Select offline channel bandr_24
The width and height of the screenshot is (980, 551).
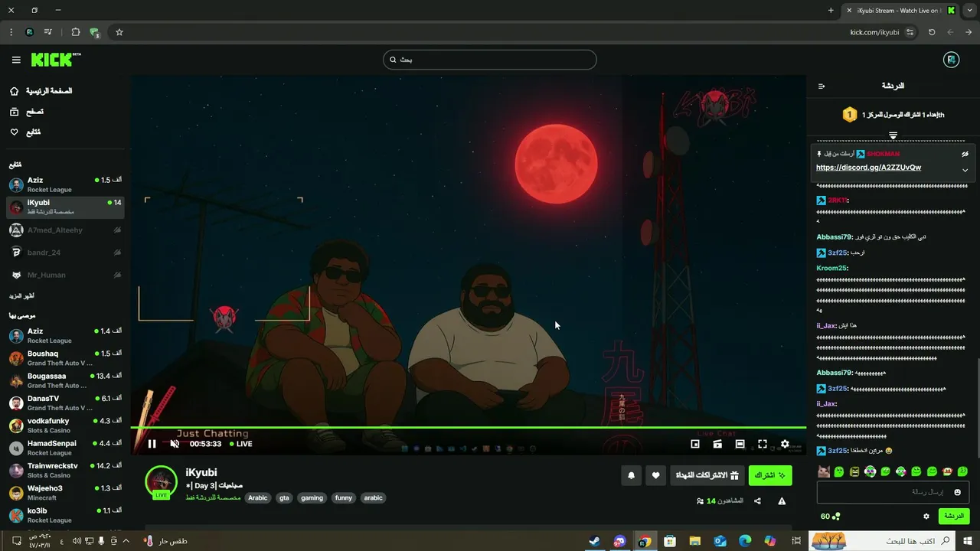(x=65, y=252)
